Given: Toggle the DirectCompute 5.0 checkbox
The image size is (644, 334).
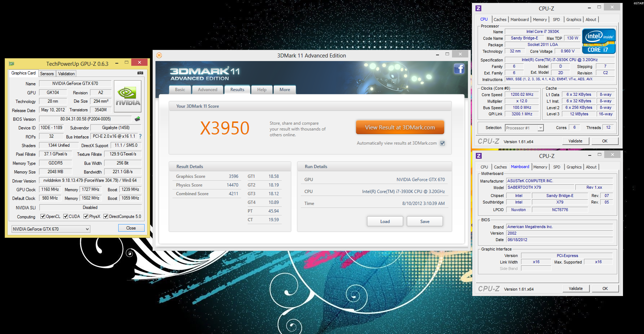Looking at the screenshot, I should click(x=106, y=217).
